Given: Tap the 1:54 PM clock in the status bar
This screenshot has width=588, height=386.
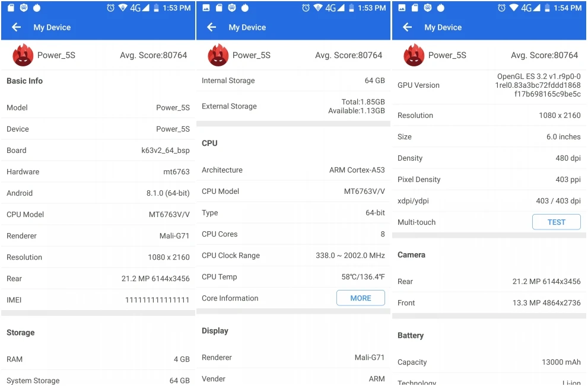Looking at the screenshot, I should pyautogui.click(x=568, y=8).
